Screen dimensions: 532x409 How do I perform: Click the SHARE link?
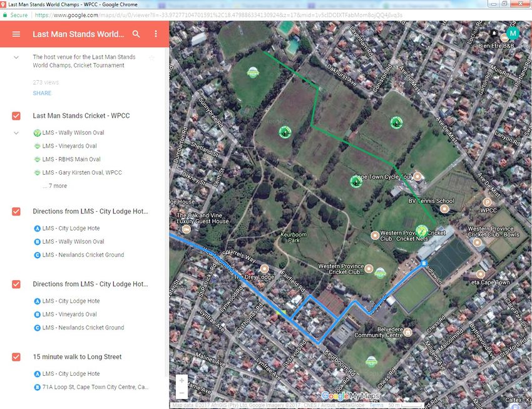(42, 93)
